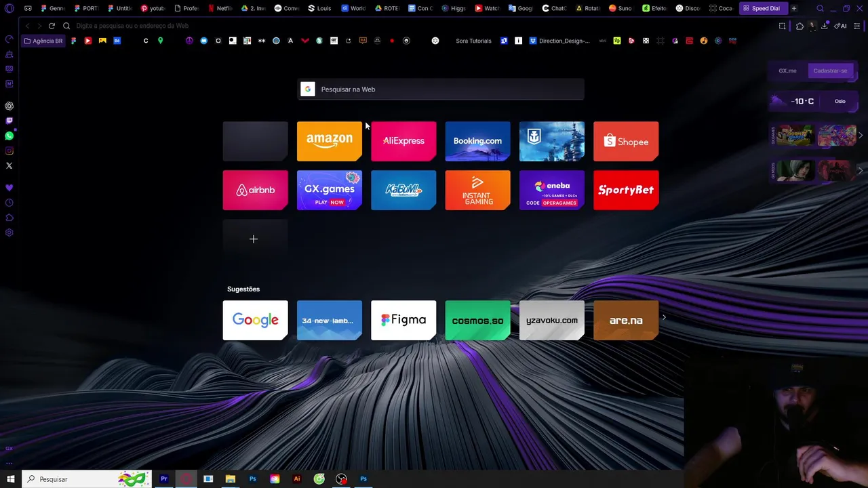Open WhatsApp messenger in the sidebar
Screen dimensions: 868x488
[x=9, y=136]
